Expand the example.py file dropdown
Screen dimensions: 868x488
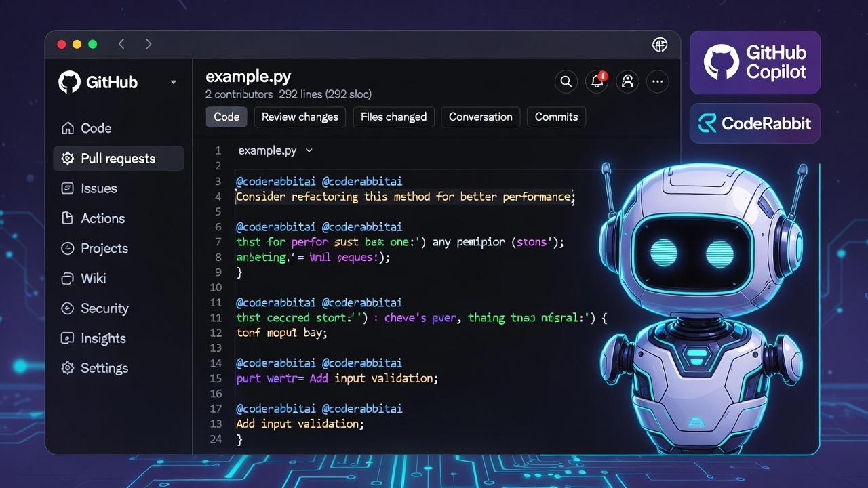[309, 150]
